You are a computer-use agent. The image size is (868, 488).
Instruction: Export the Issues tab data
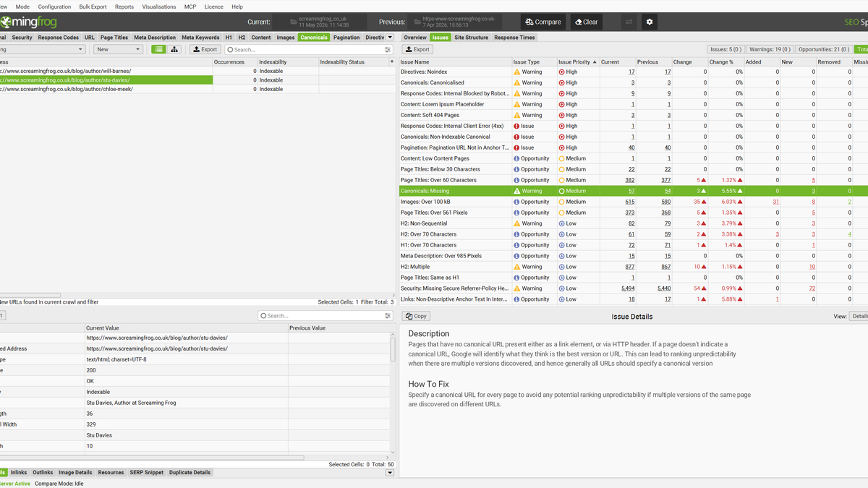point(417,49)
